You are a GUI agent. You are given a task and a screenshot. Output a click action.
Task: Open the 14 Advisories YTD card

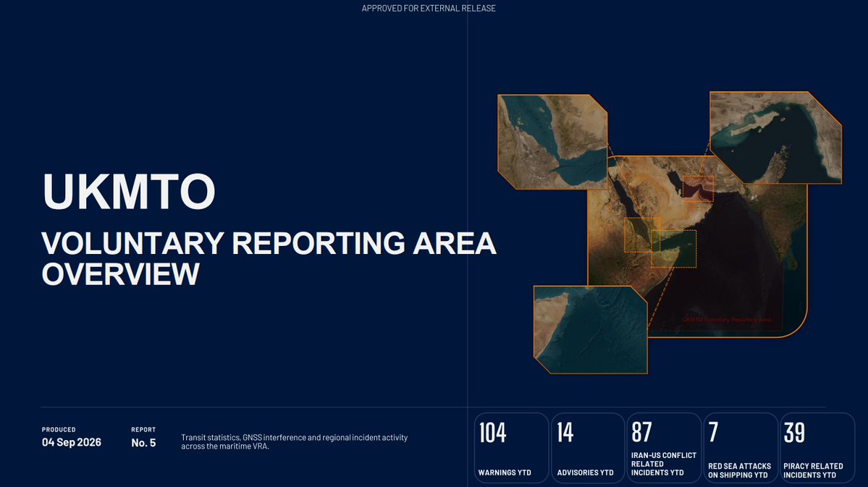[x=588, y=448]
